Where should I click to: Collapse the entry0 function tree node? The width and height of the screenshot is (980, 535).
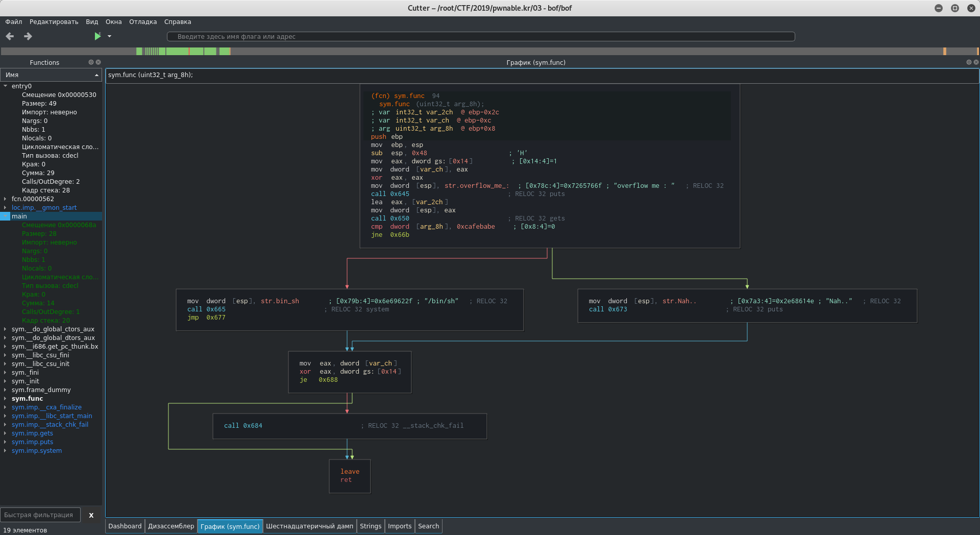(x=5, y=86)
